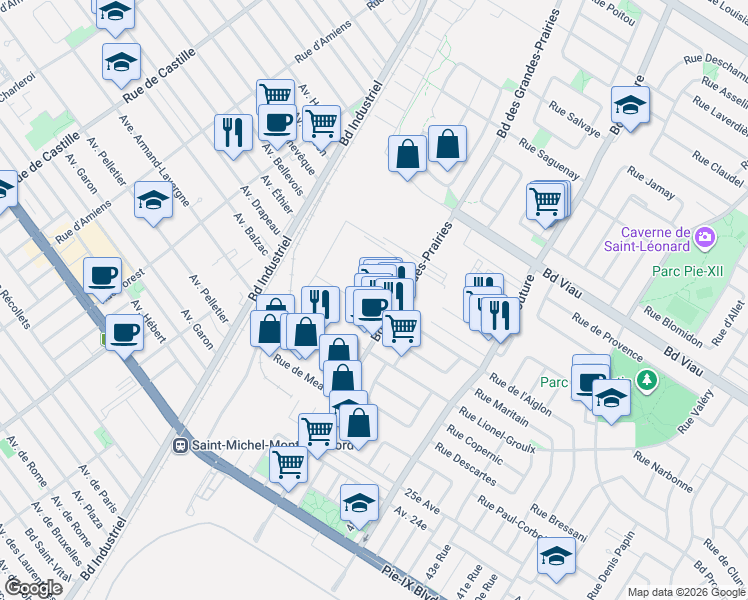The image size is (748, 600).
Task: Open the grocery cart marker below central cafe marker
Action: pyautogui.click(x=402, y=329)
